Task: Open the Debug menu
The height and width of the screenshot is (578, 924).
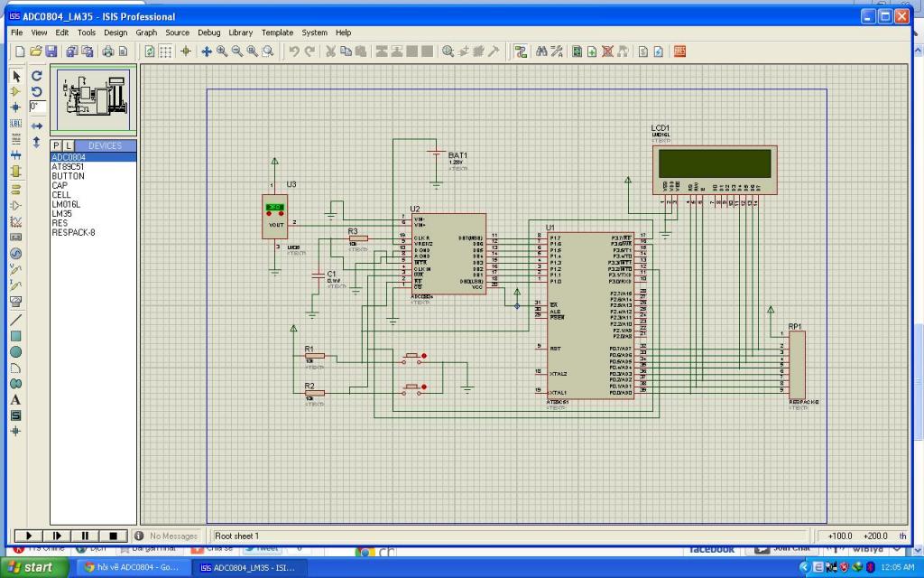Action: pos(208,33)
